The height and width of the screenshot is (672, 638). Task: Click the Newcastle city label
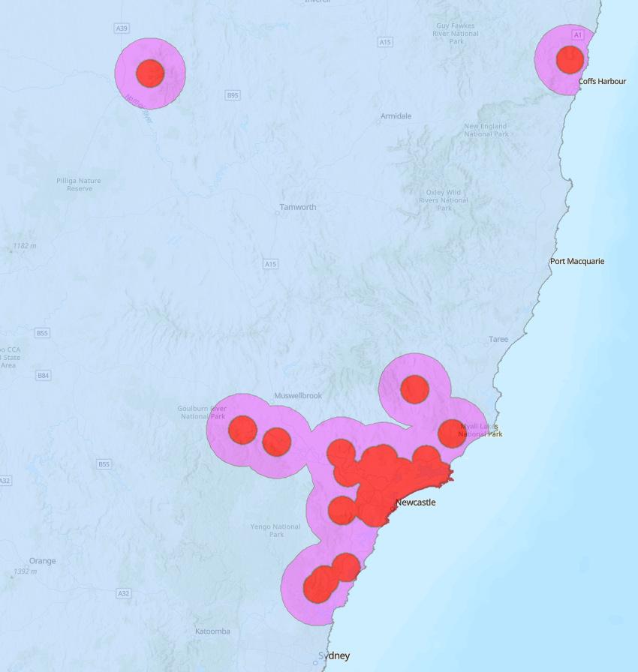tap(416, 502)
